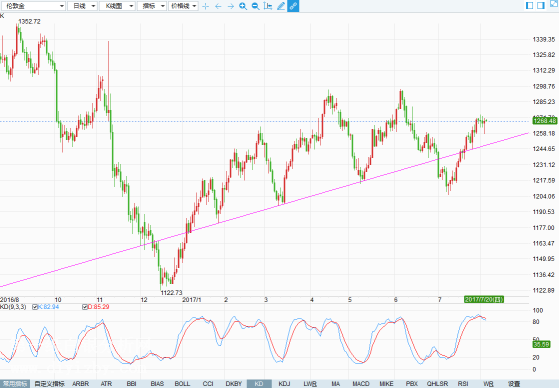The height and width of the screenshot is (388, 559).
Task: Toggle the highlighted chain link icon
Action: tap(293, 6)
